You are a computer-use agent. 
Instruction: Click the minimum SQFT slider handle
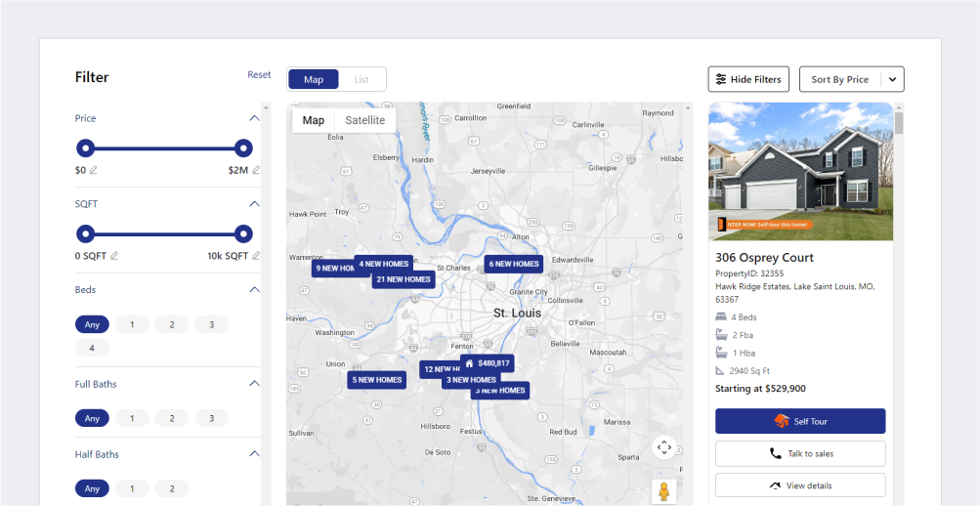coord(86,234)
